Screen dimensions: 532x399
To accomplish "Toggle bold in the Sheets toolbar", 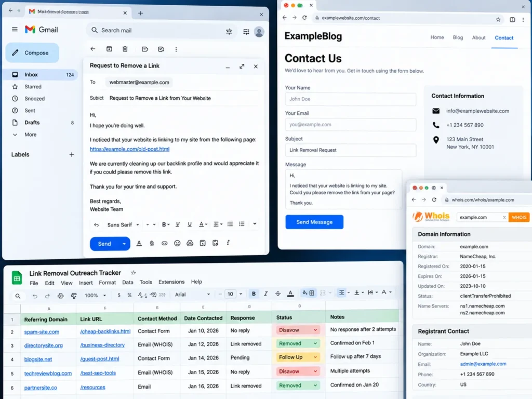I will [x=254, y=294].
